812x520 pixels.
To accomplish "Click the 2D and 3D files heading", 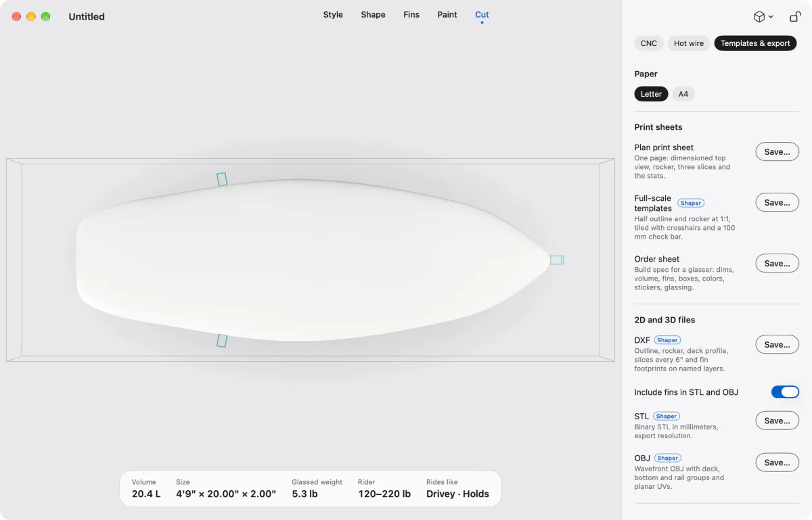I will point(664,320).
